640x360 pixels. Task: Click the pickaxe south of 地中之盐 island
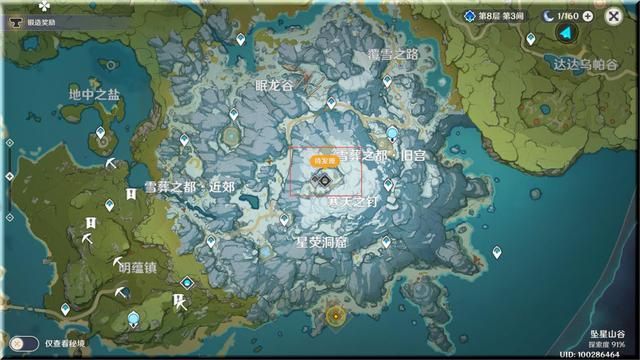[x=111, y=163]
